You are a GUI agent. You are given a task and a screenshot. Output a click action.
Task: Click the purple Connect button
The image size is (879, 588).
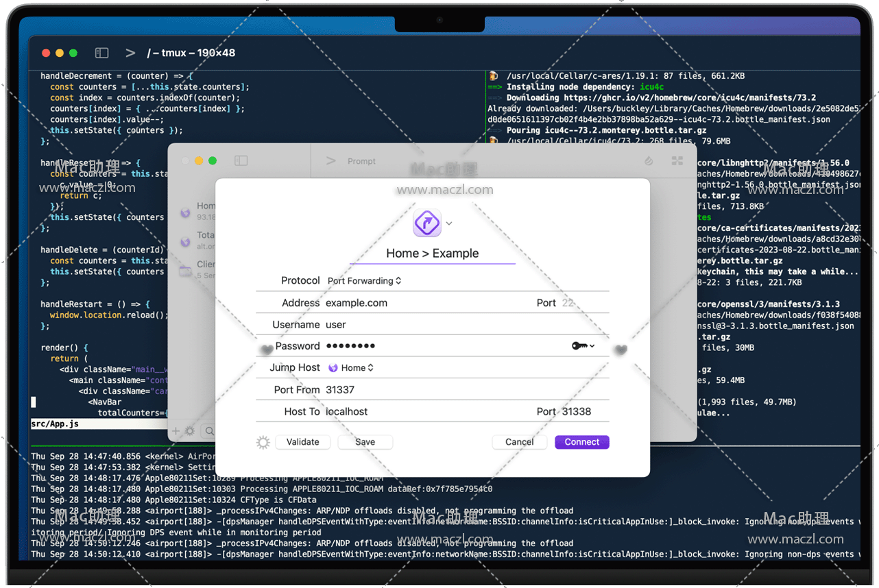581,442
